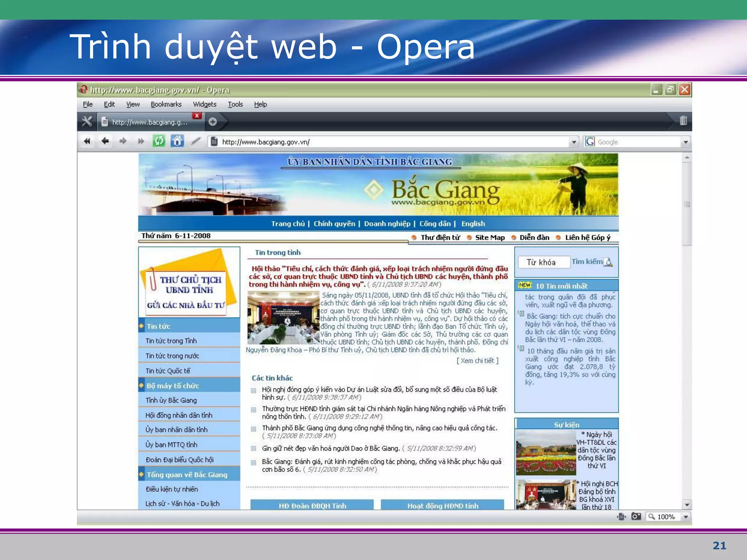The image size is (747, 560).
Task: Click the list icon beside Hội nghị đóng góp
Action: pos(253,390)
